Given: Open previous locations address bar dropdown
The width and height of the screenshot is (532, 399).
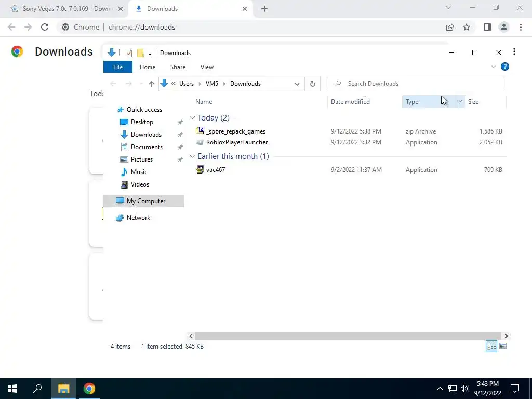Looking at the screenshot, I should coord(297,84).
